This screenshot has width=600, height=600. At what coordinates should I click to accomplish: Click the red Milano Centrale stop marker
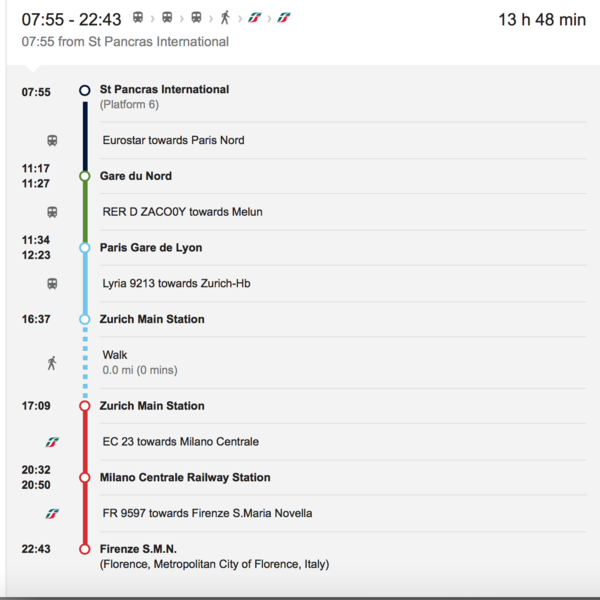[x=85, y=478]
